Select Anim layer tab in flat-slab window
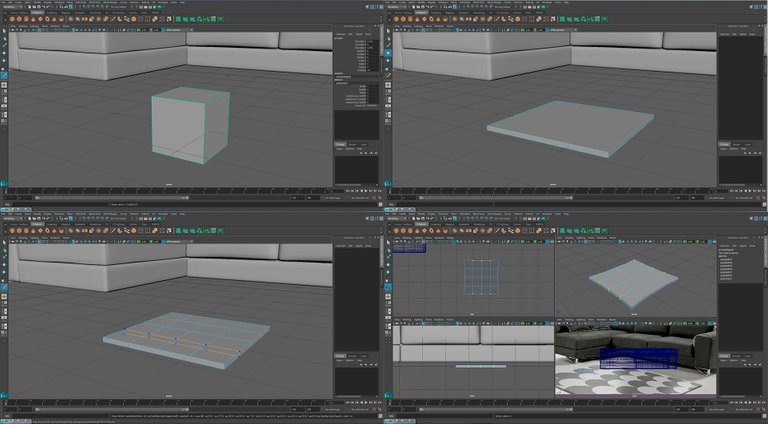This screenshot has height=424, width=768. click(747, 144)
